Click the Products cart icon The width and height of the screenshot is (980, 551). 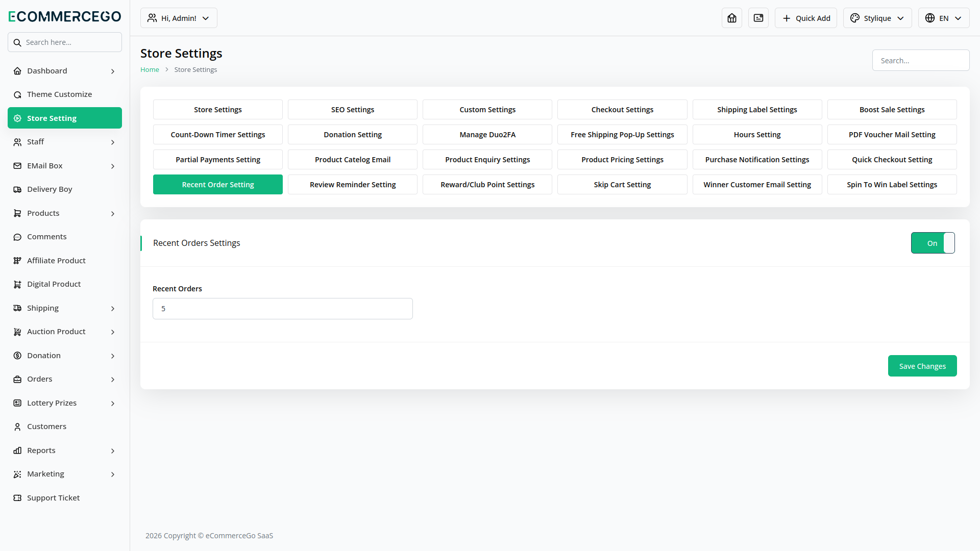[17, 213]
